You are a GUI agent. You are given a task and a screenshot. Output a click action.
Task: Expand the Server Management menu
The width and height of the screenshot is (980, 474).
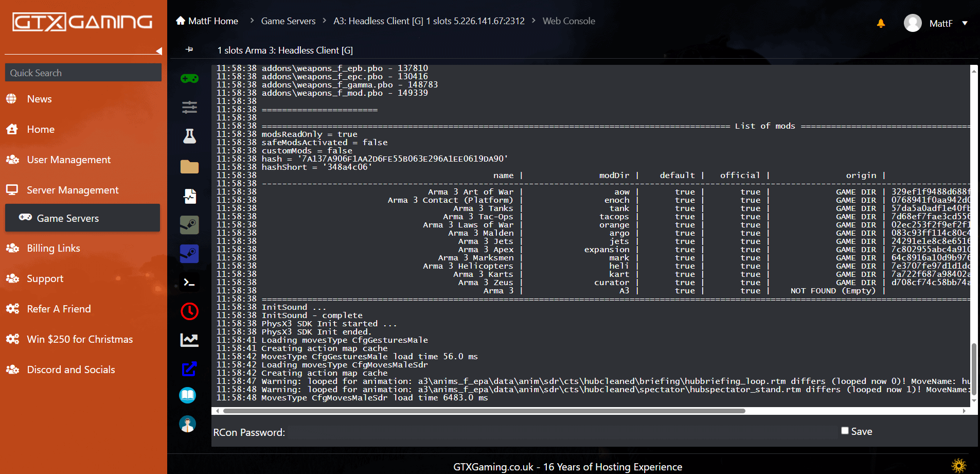(x=73, y=190)
